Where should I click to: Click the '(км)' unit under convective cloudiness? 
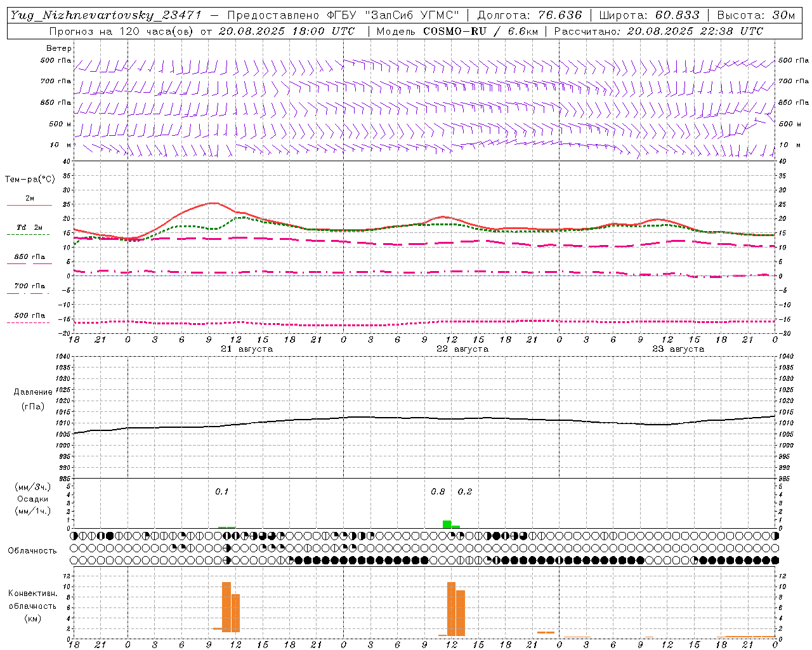click(33, 618)
